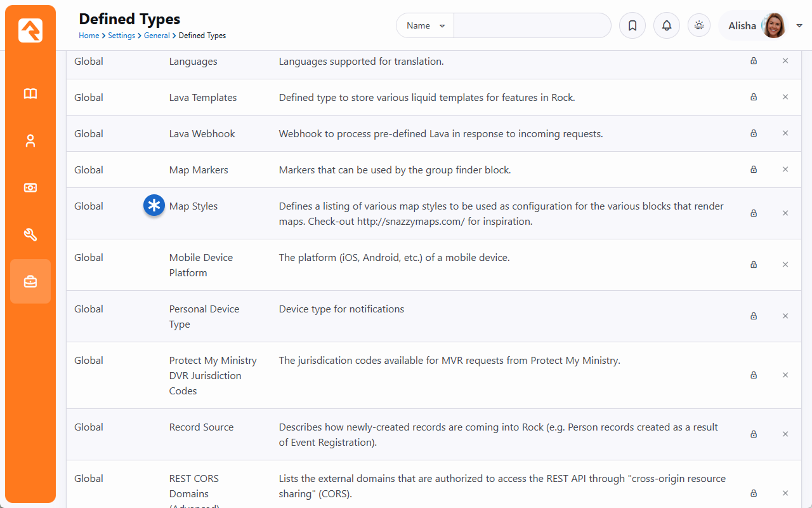812x508 pixels.
Task: Go to the Home breadcrumb link
Action: pos(89,36)
